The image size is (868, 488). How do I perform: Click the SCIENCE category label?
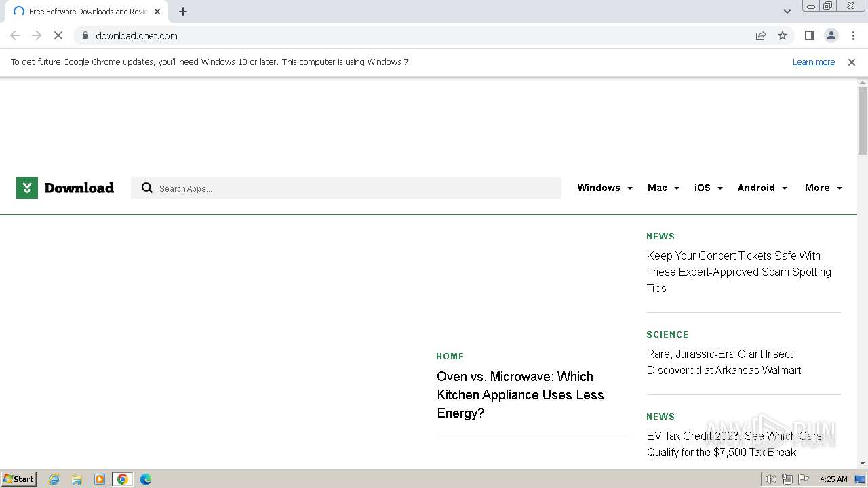(x=667, y=334)
